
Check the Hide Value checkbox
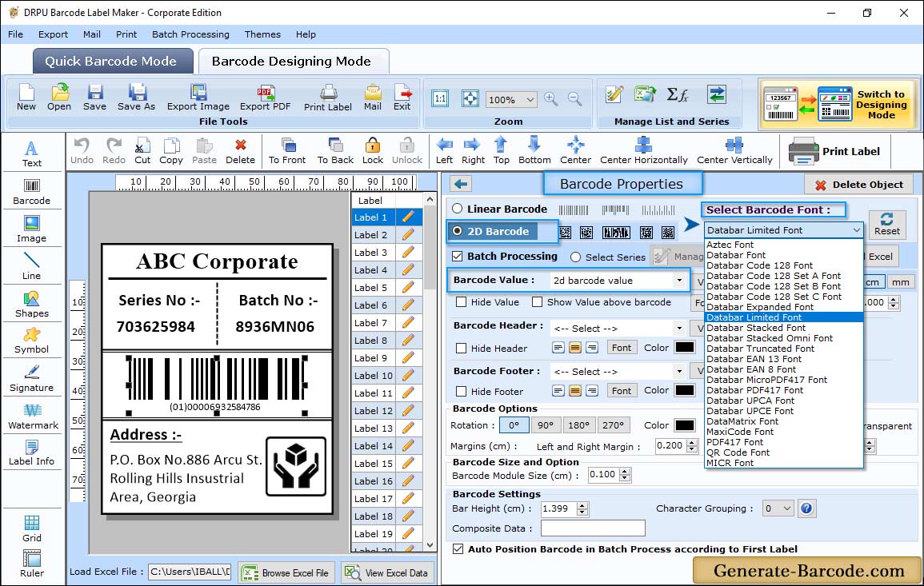(462, 302)
